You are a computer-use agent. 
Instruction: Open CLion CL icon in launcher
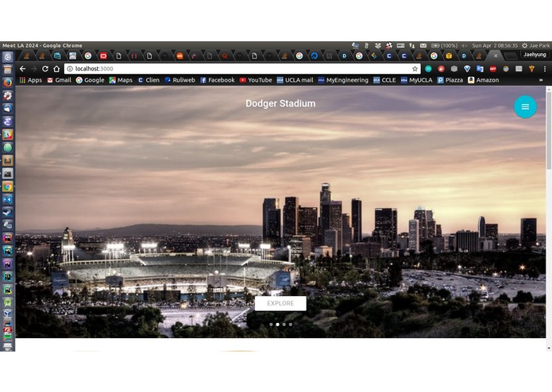tap(7, 277)
